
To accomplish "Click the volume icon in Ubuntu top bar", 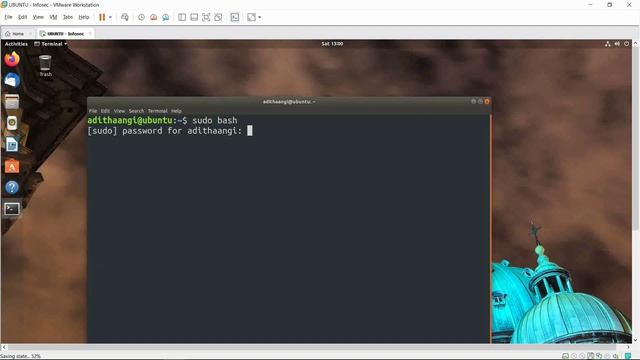I will click(617, 44).
